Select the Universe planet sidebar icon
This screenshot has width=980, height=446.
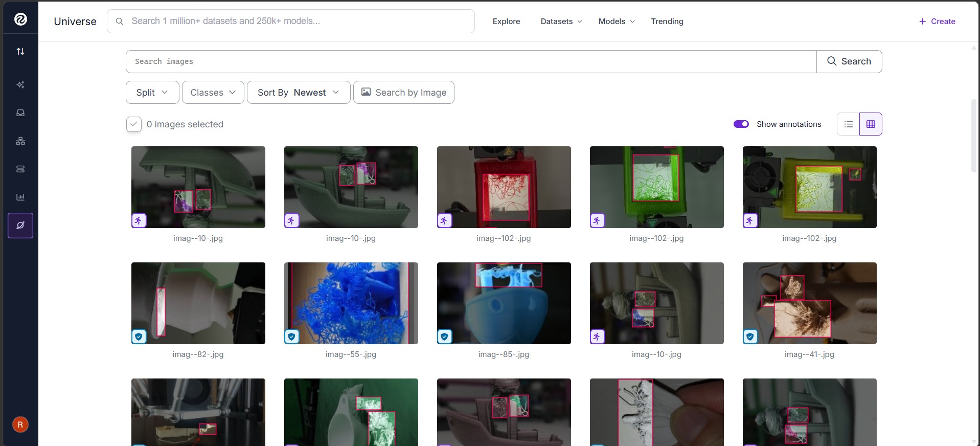coord(20,226)
